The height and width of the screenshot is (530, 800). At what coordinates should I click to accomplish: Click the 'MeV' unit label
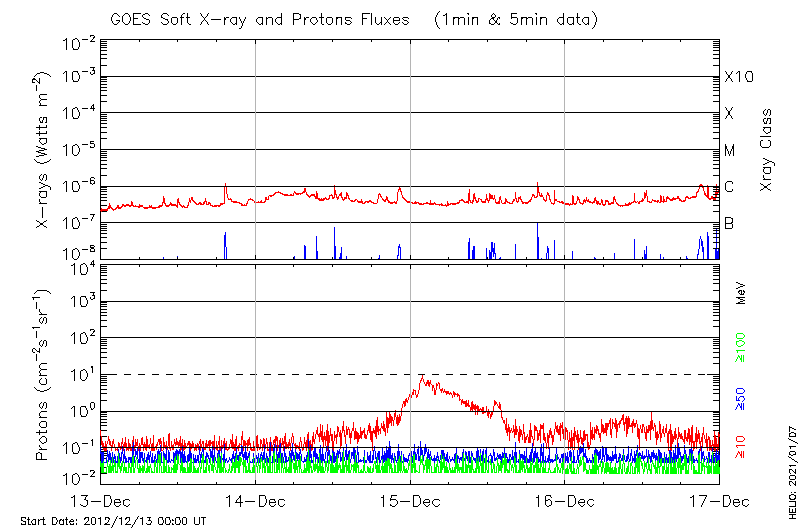tap(741, 292)
